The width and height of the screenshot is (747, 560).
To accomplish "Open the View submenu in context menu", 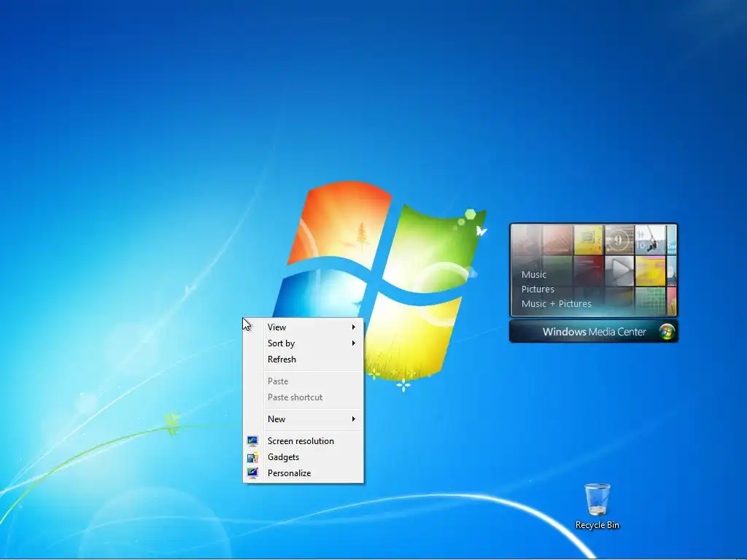I will pyautogui.click(x=303, y=327).
